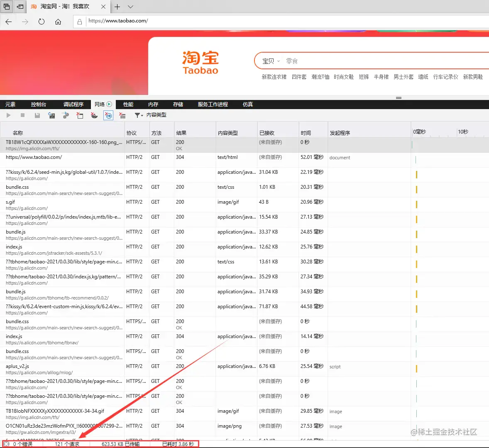Click the 623.53 KB 已传输 status entry
Image resolution: width=489 pixels, height=448 pixels.
121,444
